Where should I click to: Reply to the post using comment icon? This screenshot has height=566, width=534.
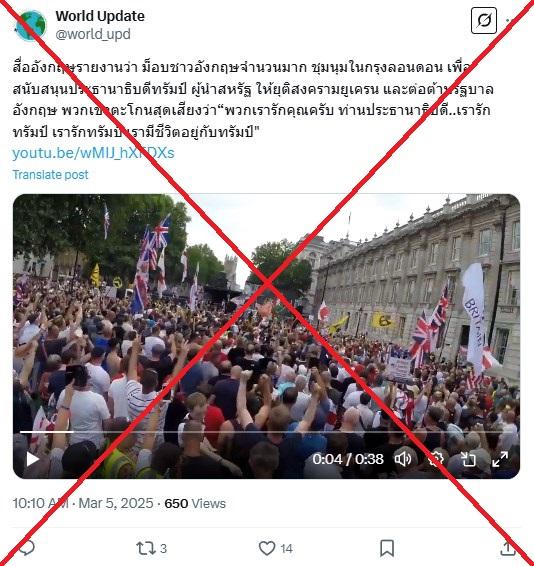pyautogui.click(x=26, y=548)
